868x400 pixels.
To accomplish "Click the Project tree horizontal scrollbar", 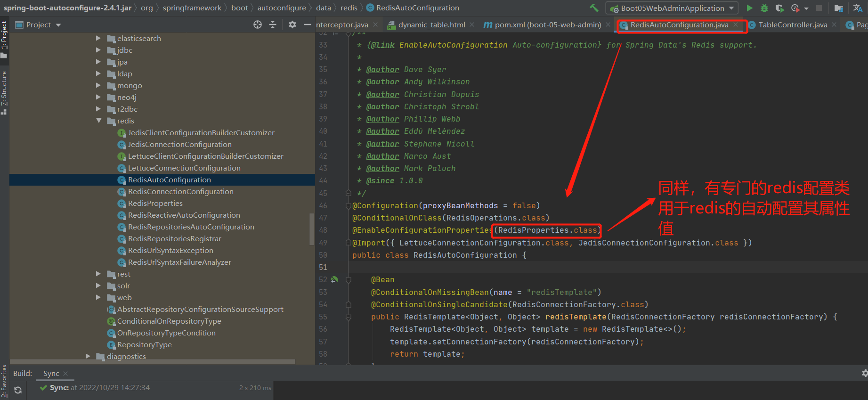I will (x=152, y=361).
